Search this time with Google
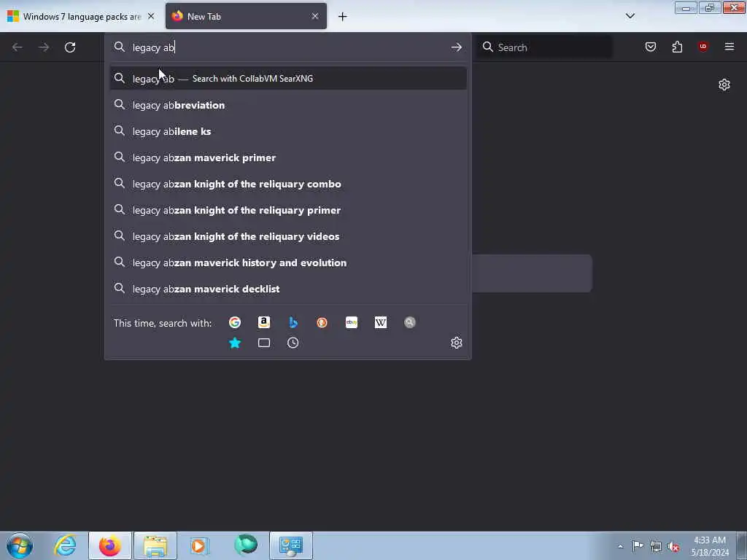This screenshot has height=560, width=747. coord(235,323)
